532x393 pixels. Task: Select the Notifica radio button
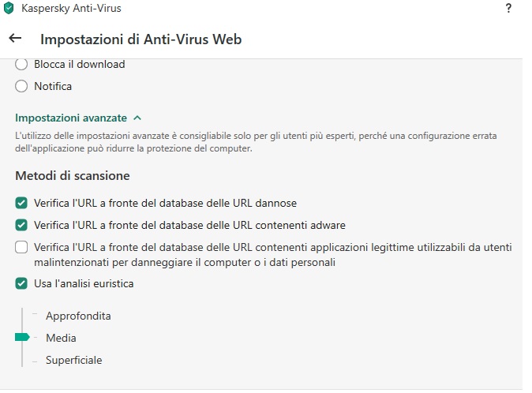21,86
